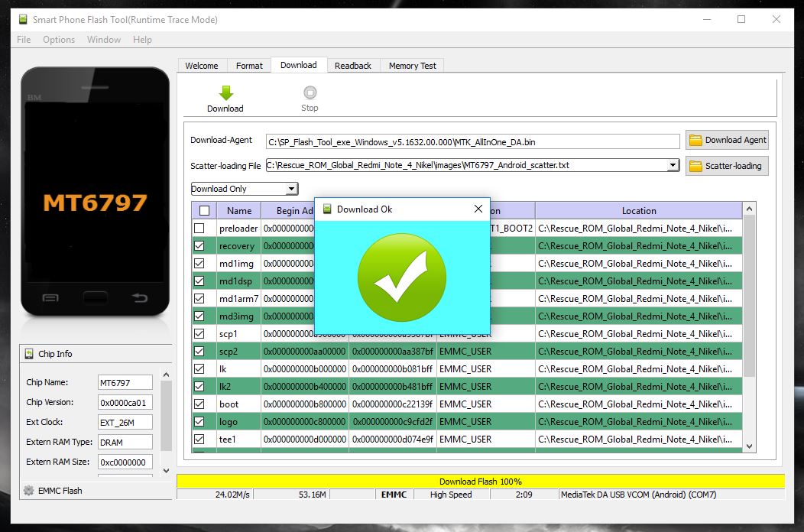Click the Download-Agent path input field

[472, 141]
